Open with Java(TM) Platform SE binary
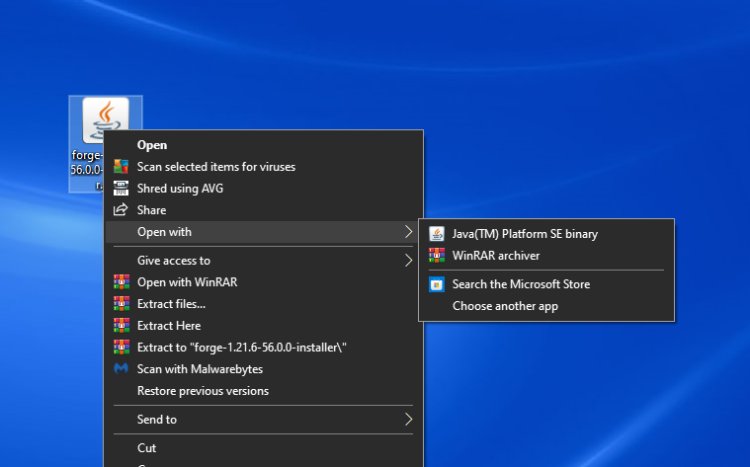 546,234
